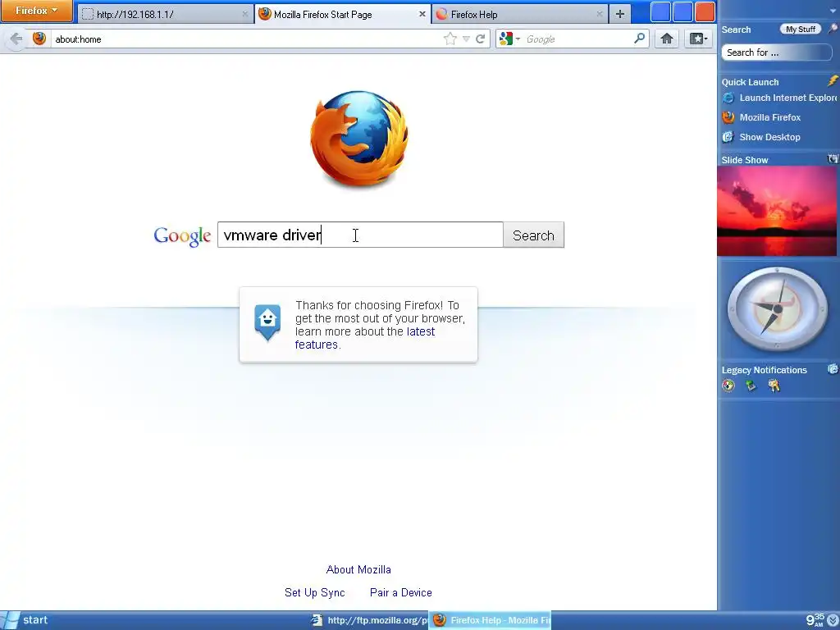Image resolution: width=840 pixels, height=630 pixels.
Task: Click the Internet Explorer icon in Quick Launch
Action: [728, 98]
